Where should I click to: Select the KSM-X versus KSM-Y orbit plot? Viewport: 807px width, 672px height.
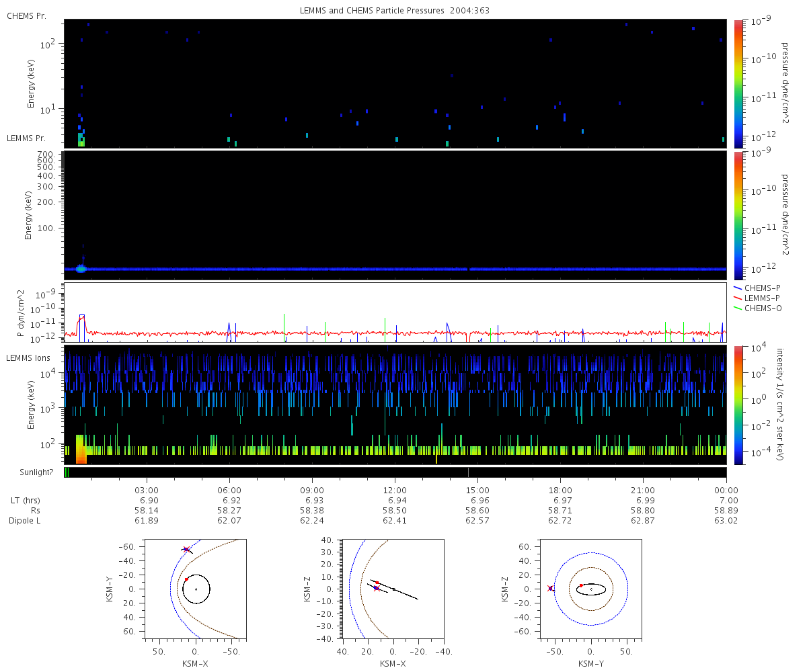(x=196, y=588)
